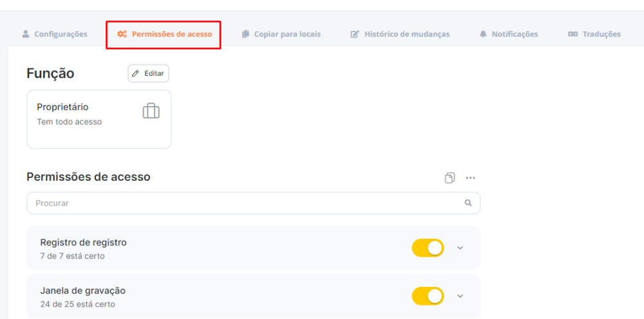Viewport: 644px width, 319px height.
Task: Open the Configurações tab
Action: 55,34
